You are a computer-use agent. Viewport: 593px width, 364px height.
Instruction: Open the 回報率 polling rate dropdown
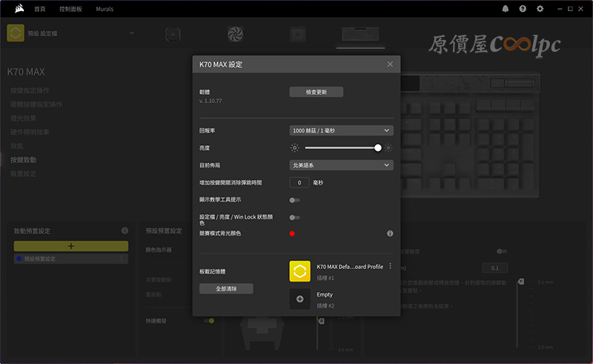(x=341, y=130)
